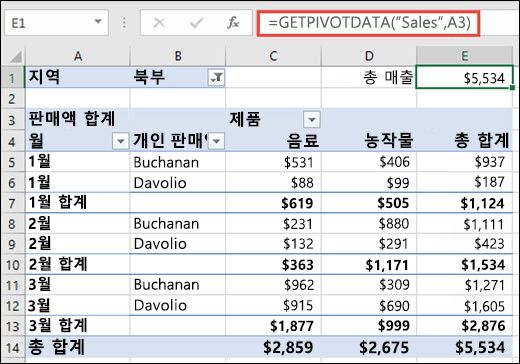Click the 농작물 column heading cell

pos(369,140)
